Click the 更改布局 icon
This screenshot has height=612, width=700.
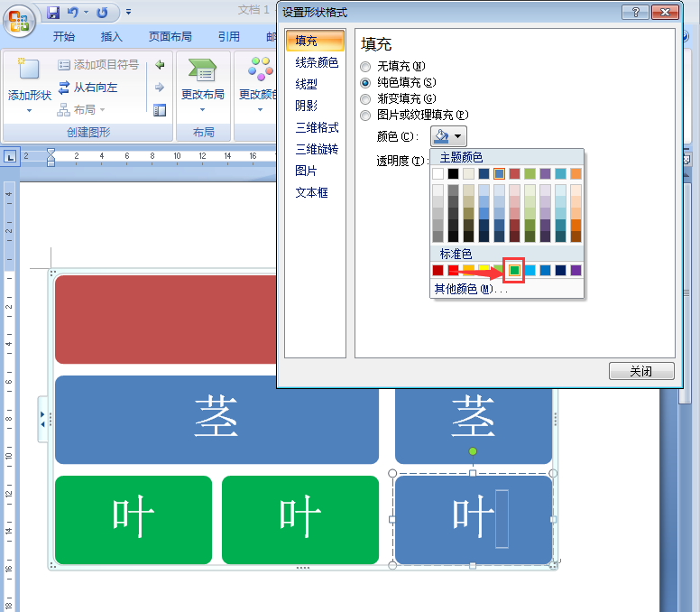pos(202,70)
